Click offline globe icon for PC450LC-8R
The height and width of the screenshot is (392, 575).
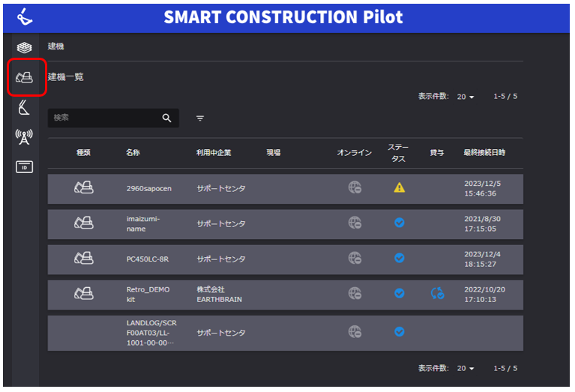click(355, 258)
